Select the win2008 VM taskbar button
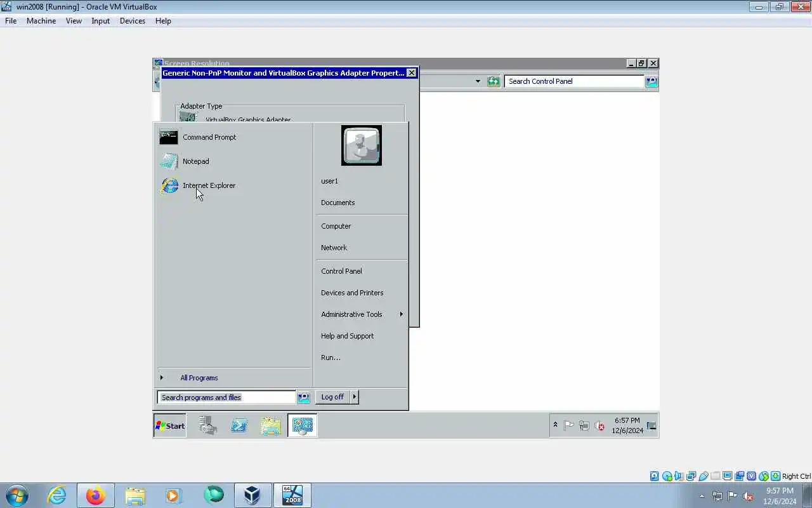Image resolution: width=812 pixels, height=508 pixels. coord(292,495)
